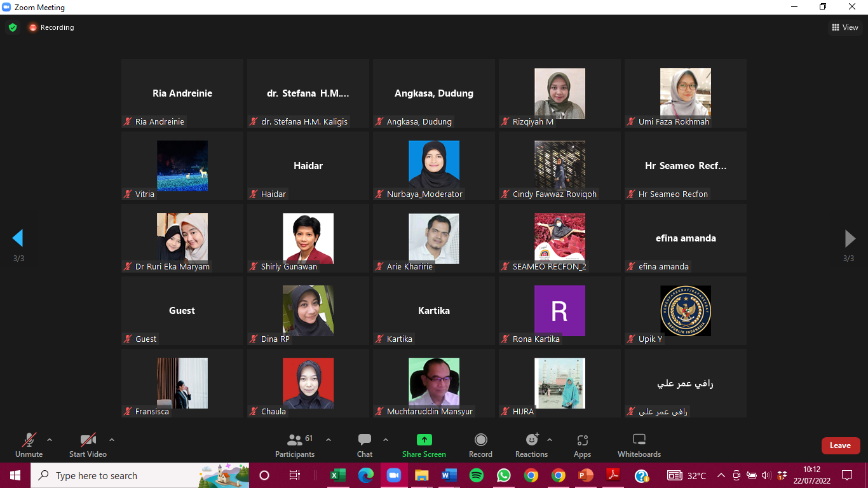Click the Share Screen icon
This screenshot has height=488, width=868.
pos(424,440)
